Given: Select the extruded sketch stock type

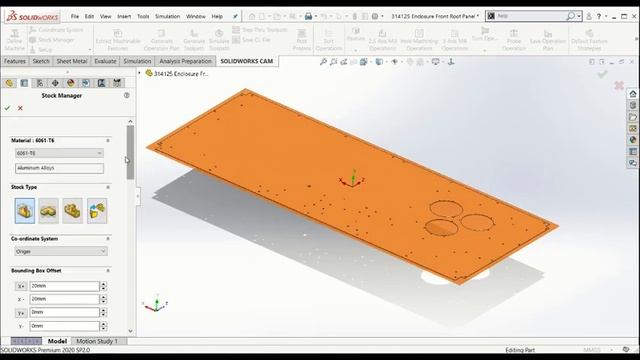Looking at the screenshot, I should pos(49,211).
